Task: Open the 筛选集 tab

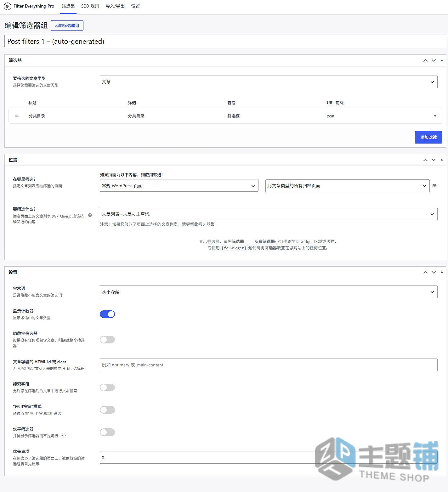Action: (x=68, y=6)
